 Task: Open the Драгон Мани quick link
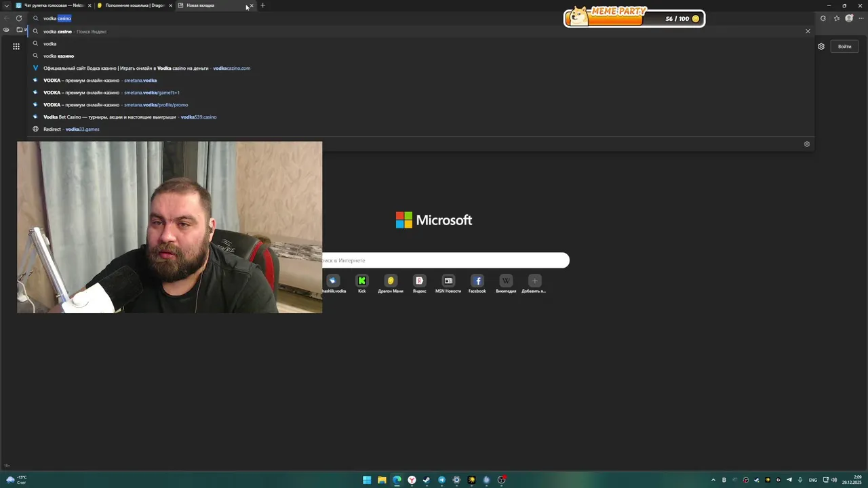point(391,284)
